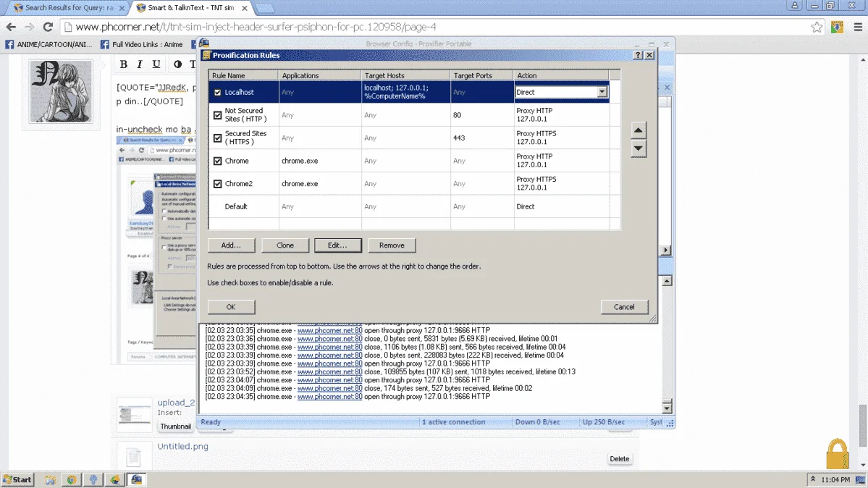868x488 pixels.
Task: Sort by Rule Name column header
Action: 243,75
